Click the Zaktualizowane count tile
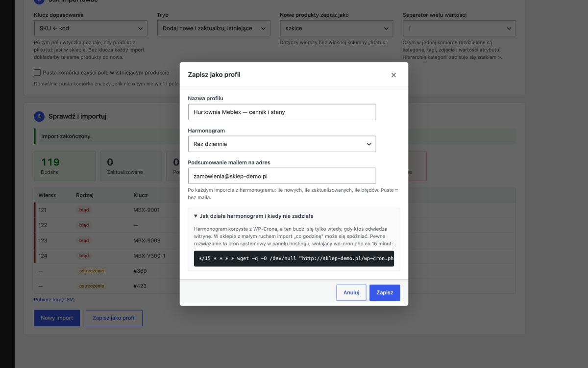The width and height of the screenshot is (588, 368). click(x=131, y=166)
